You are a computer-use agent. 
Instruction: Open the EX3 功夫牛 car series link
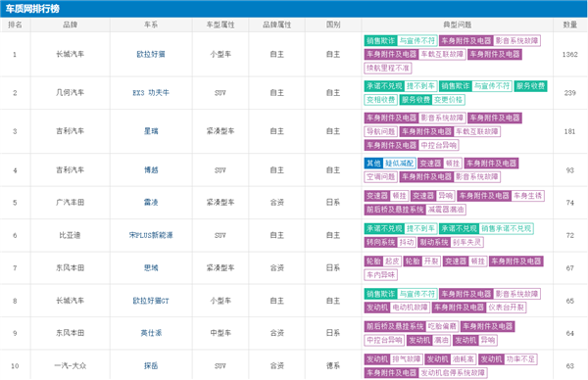[151, 93]
